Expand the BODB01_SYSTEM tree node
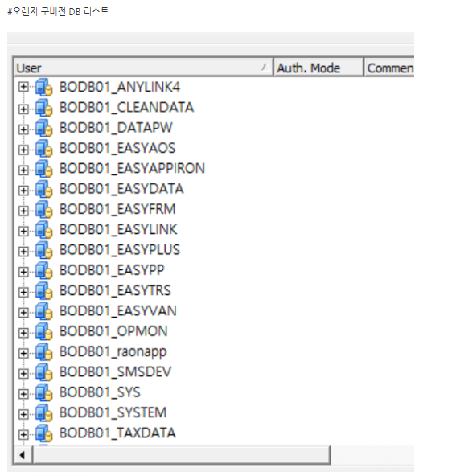464x476 pixels. 23,414
